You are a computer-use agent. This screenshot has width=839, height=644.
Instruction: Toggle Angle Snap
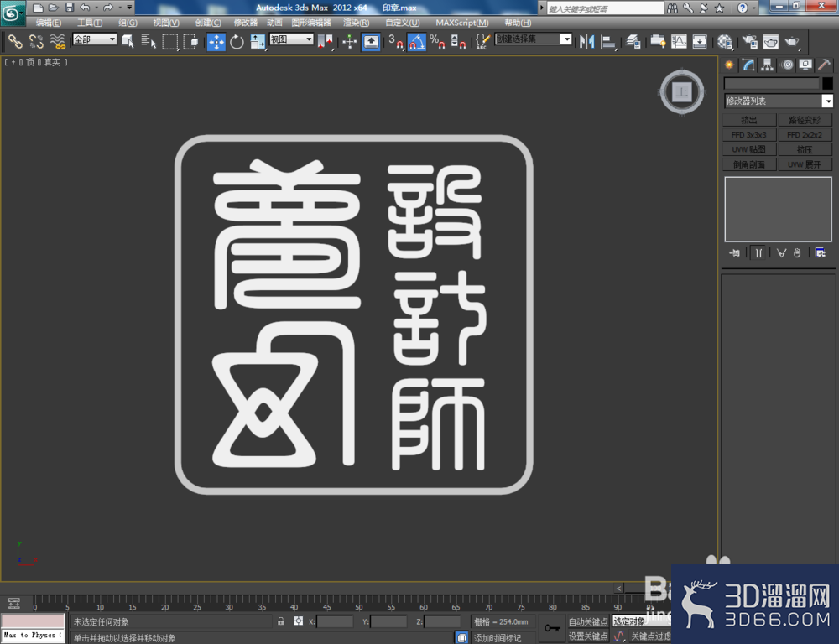click(x=417, y=41)
